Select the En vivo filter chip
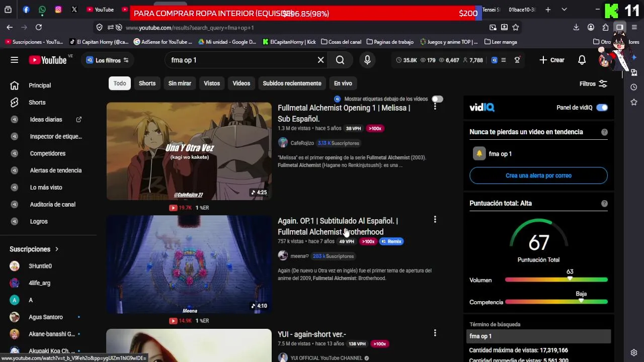 click(343, 83)
